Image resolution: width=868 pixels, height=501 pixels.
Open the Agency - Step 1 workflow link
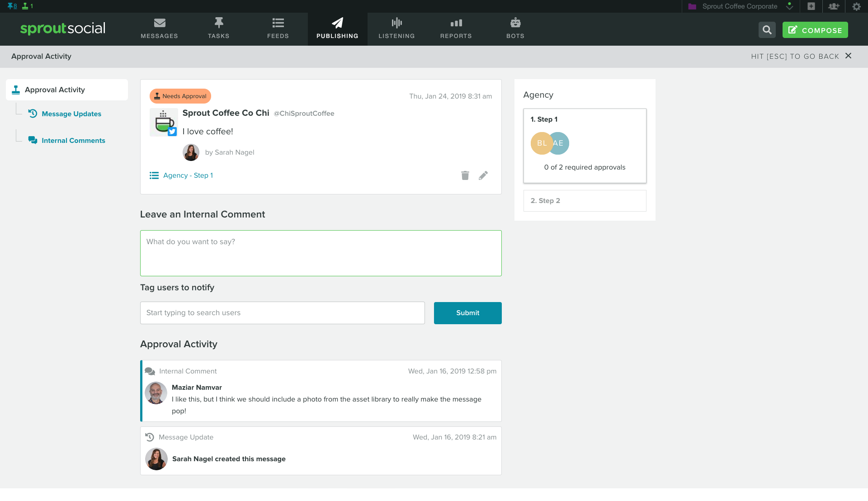pos(188,175)
